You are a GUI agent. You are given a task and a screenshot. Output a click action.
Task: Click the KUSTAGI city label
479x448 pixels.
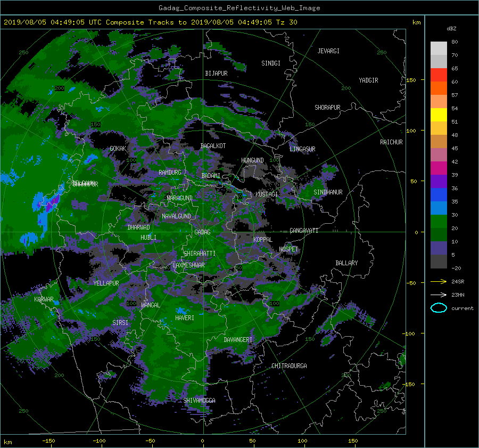tap(267, 194)
